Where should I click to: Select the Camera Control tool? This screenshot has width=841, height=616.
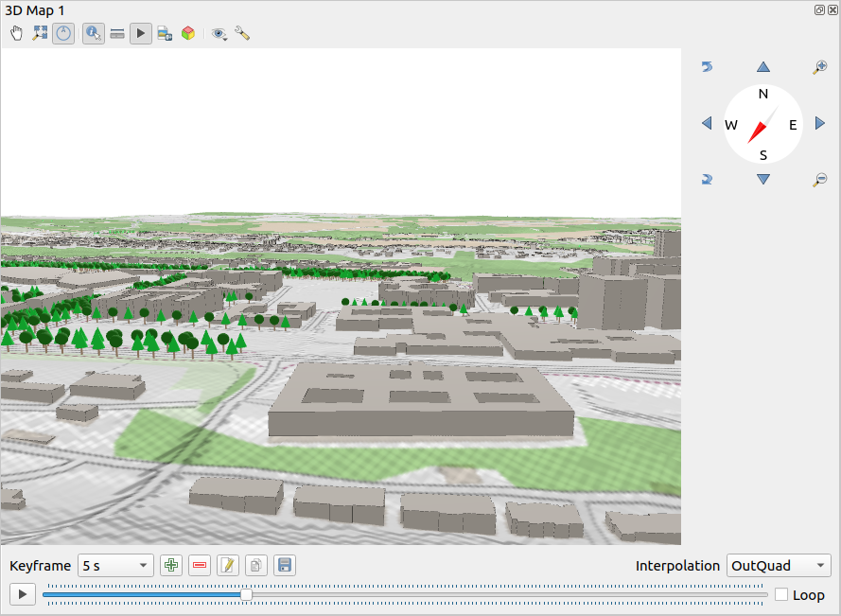[16, 33]
